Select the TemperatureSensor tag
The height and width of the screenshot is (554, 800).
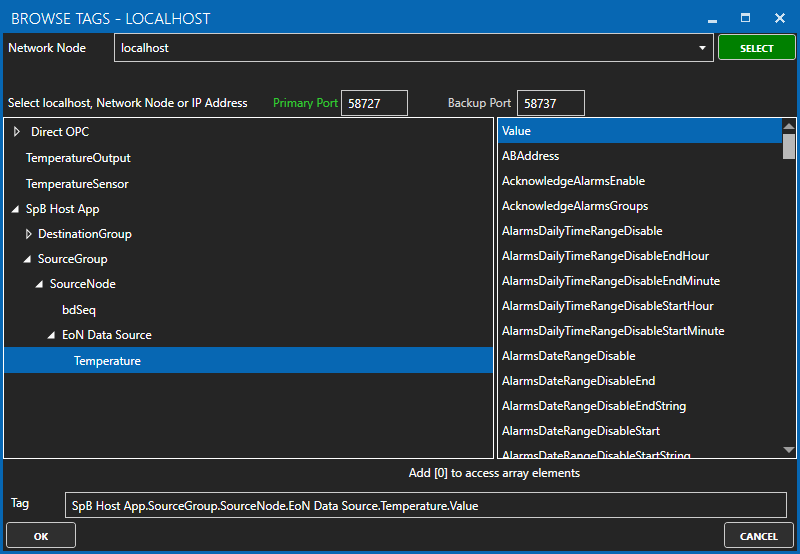click(77, 184)
